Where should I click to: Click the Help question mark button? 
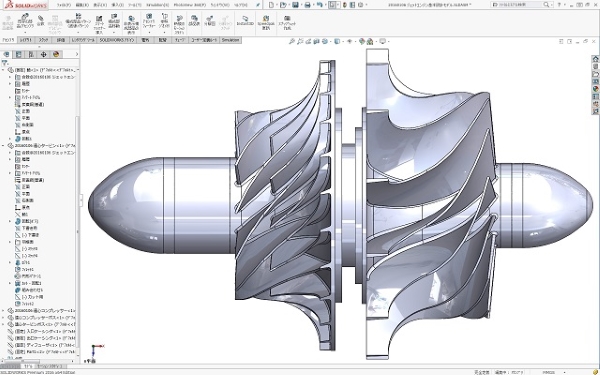point(559,5)
